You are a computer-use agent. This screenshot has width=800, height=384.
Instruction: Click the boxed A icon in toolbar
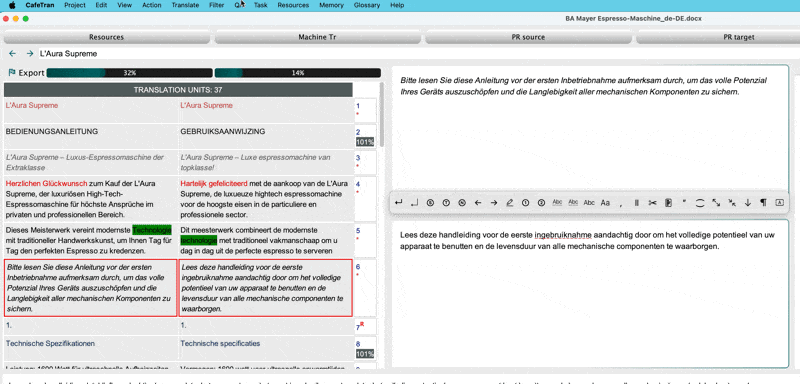780,202
